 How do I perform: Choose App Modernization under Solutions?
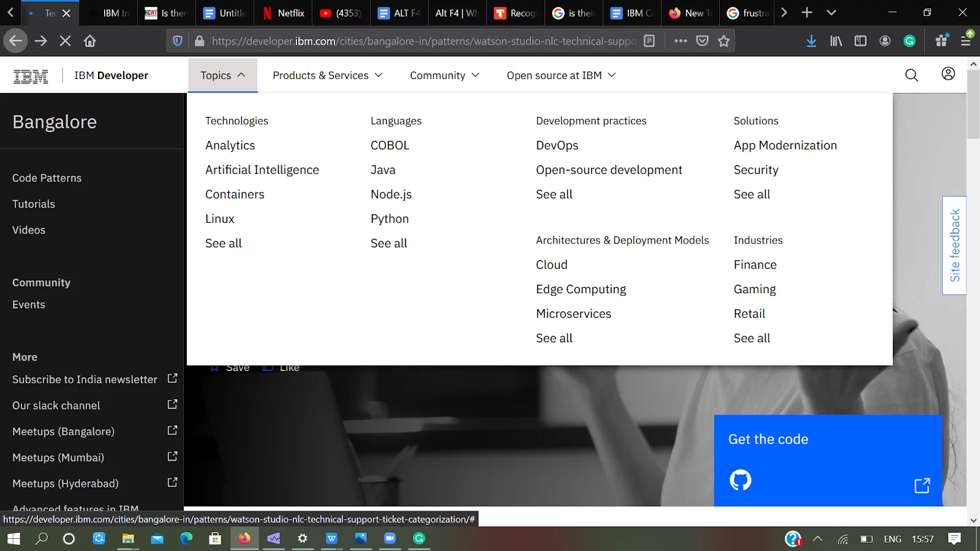[785, 145]
